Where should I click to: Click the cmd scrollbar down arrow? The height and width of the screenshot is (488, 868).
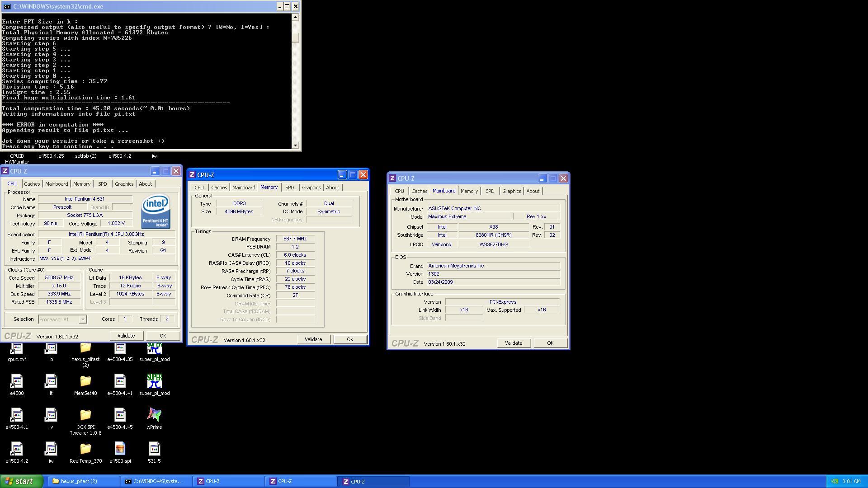pyautogui.click(x=296, y=145)
